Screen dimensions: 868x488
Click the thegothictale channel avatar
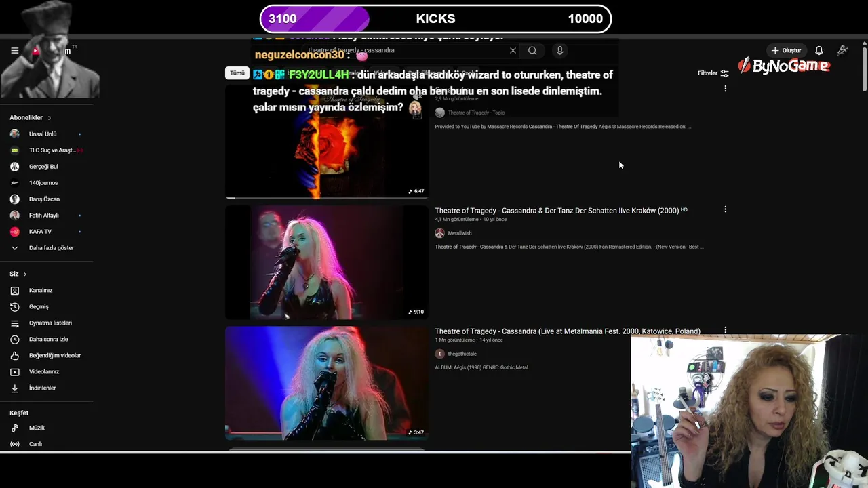point(439,354)
